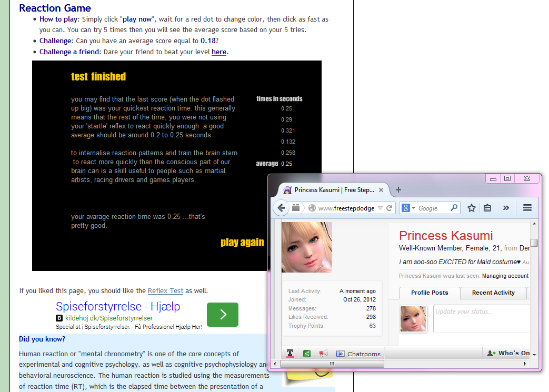This screenshot has height=392, width=549.
Task: Click the scroll up arrow in Firefox
Action: [534, 224]
